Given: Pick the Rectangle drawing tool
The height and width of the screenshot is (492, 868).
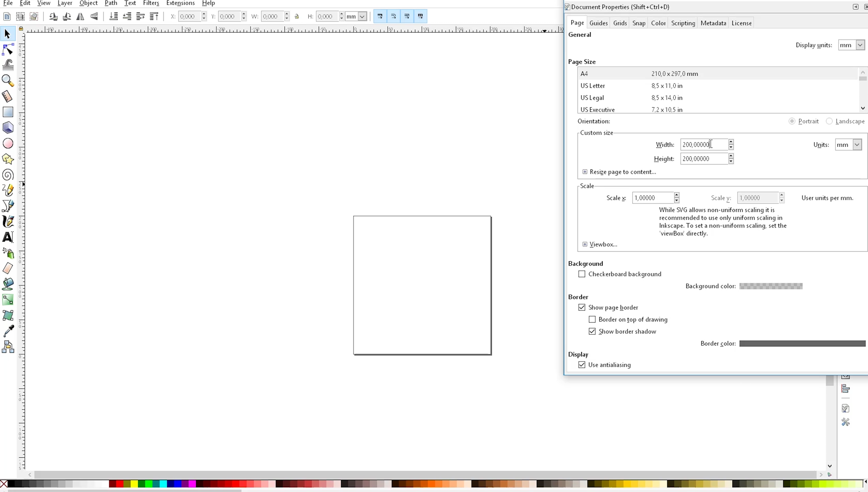Looking at the screenshot, I should tap(8, 112).
